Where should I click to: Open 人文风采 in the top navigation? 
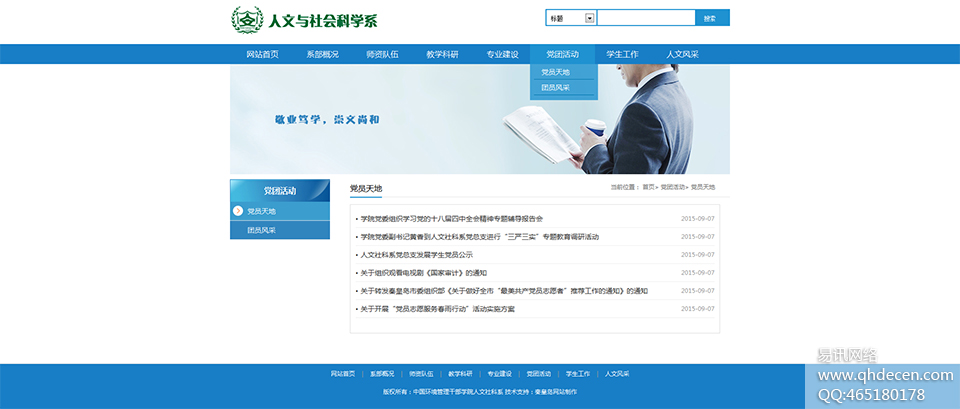pyautogui.click(x=683, y=54)
